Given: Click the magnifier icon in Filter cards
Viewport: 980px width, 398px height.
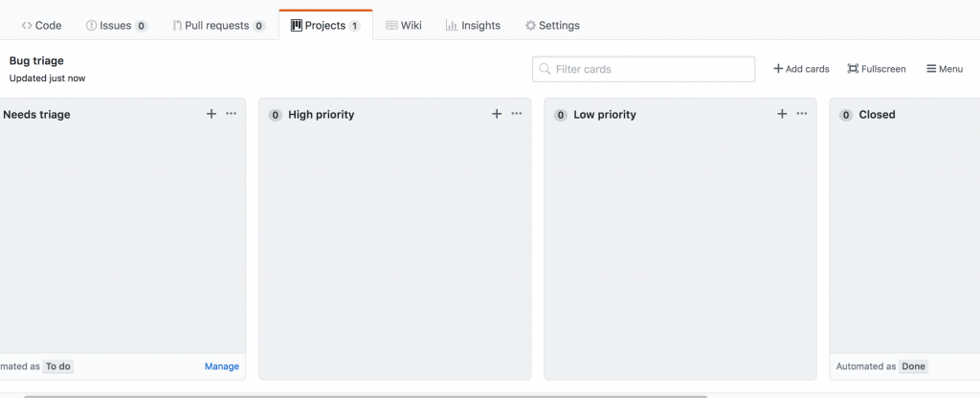Looking at the screenshot, I should 545,69.
